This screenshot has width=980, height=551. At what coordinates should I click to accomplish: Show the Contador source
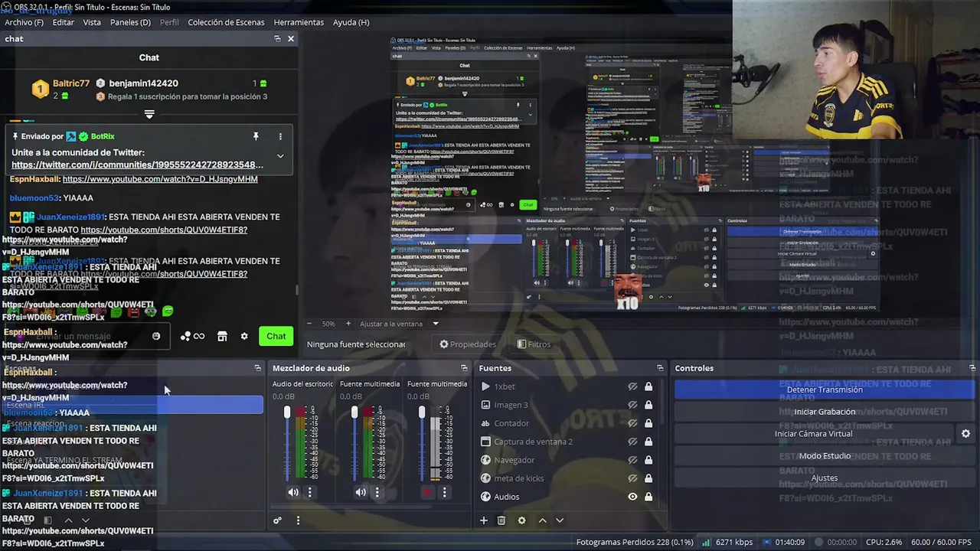pos(632,423)
